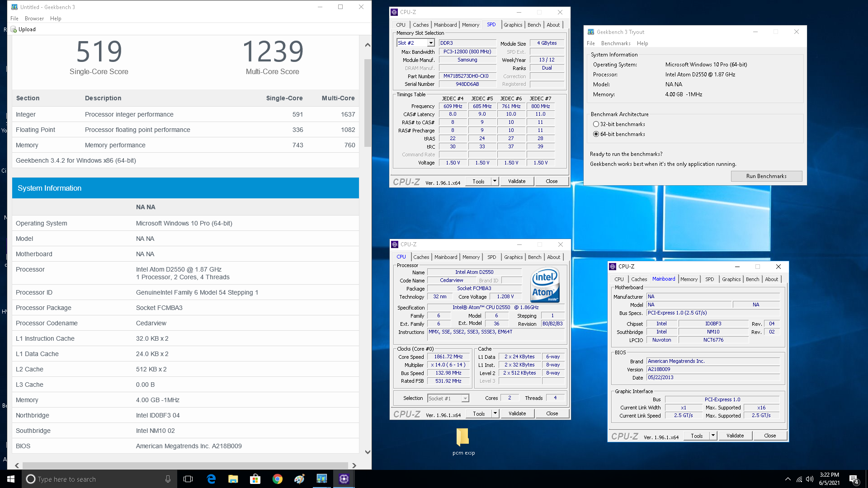
Task: Expand Tools dropdown arrow in SPD window
Action: point(495,181)
